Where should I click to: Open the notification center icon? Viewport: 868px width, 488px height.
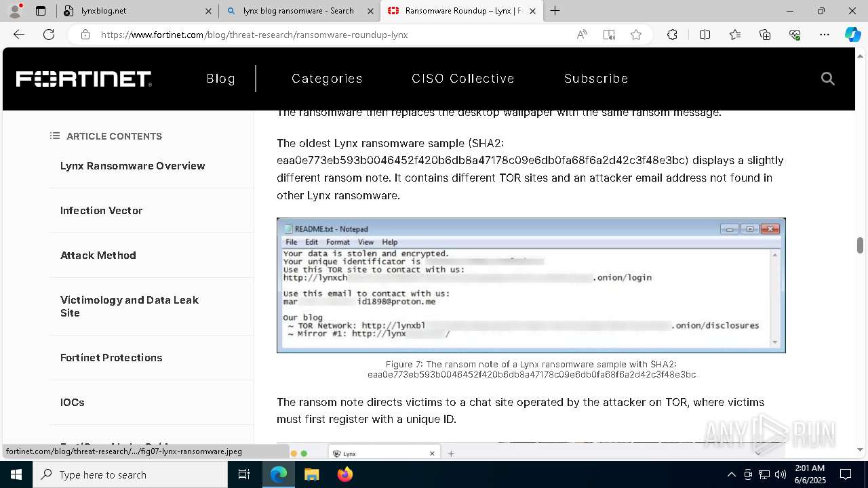point(846,474)
